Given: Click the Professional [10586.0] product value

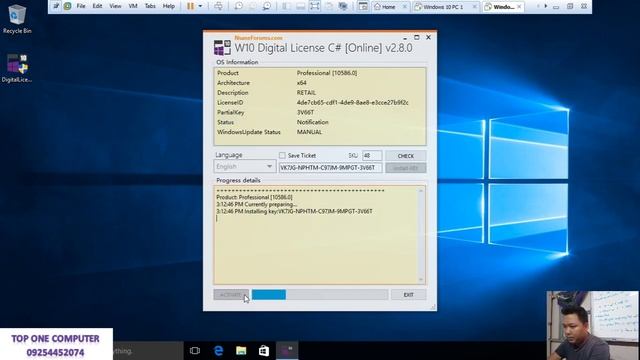Looking at the screenshot, I should tap(327, 73).
